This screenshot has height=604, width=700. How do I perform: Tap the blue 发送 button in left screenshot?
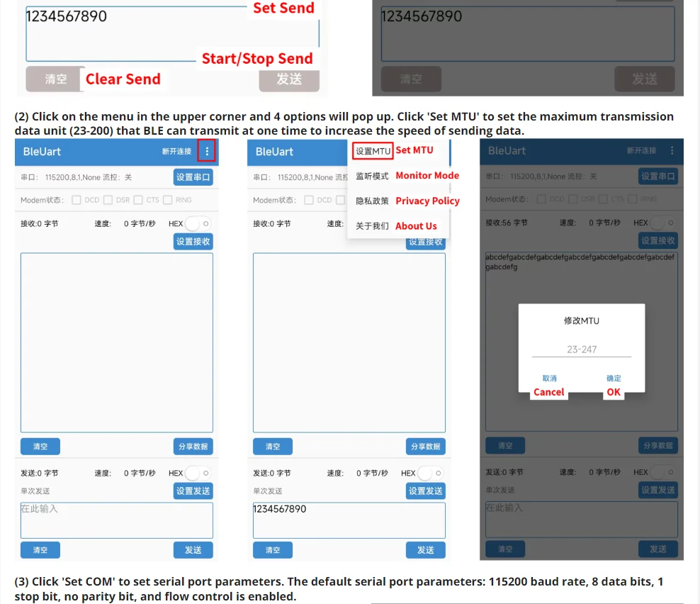coord(193,550)
